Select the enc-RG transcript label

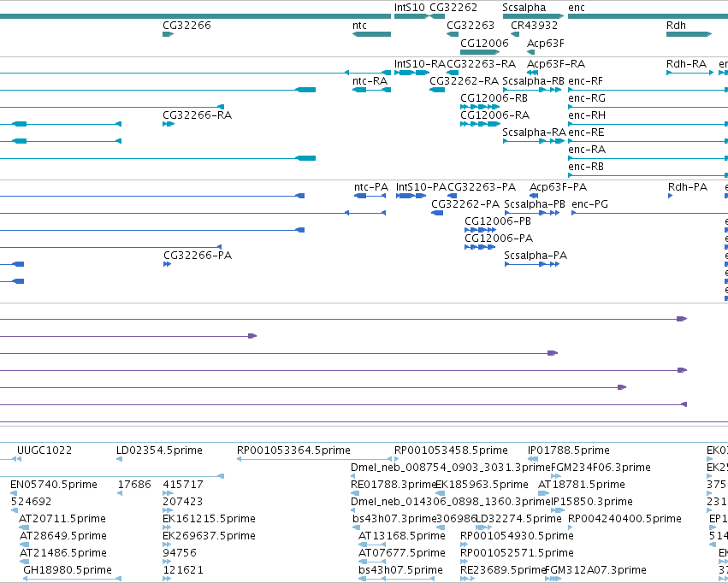pos(587,97)
